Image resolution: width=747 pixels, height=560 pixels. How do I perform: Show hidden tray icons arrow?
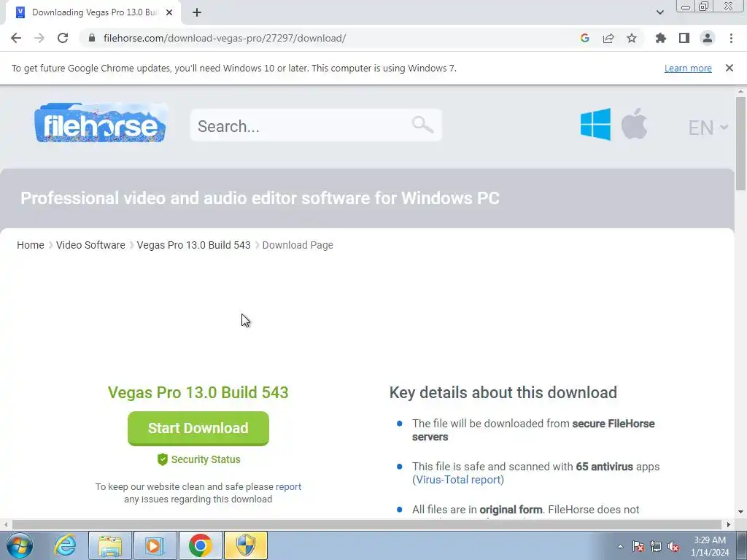tap(620, 546)
